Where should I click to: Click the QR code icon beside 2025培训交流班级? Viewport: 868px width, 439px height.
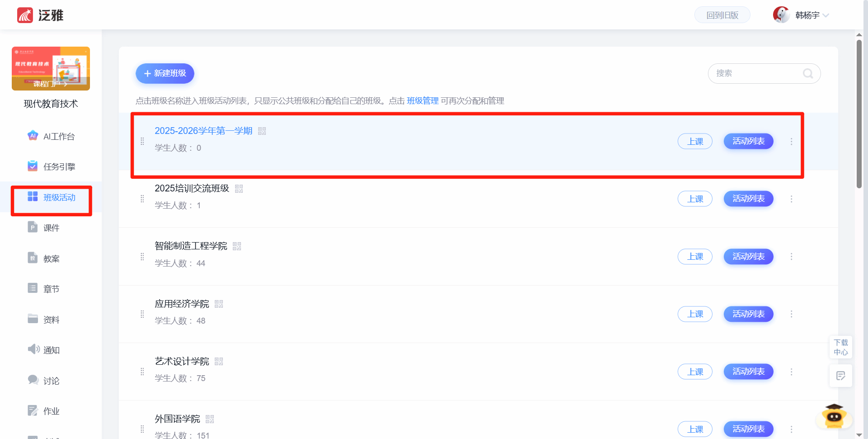pos(239,189)
